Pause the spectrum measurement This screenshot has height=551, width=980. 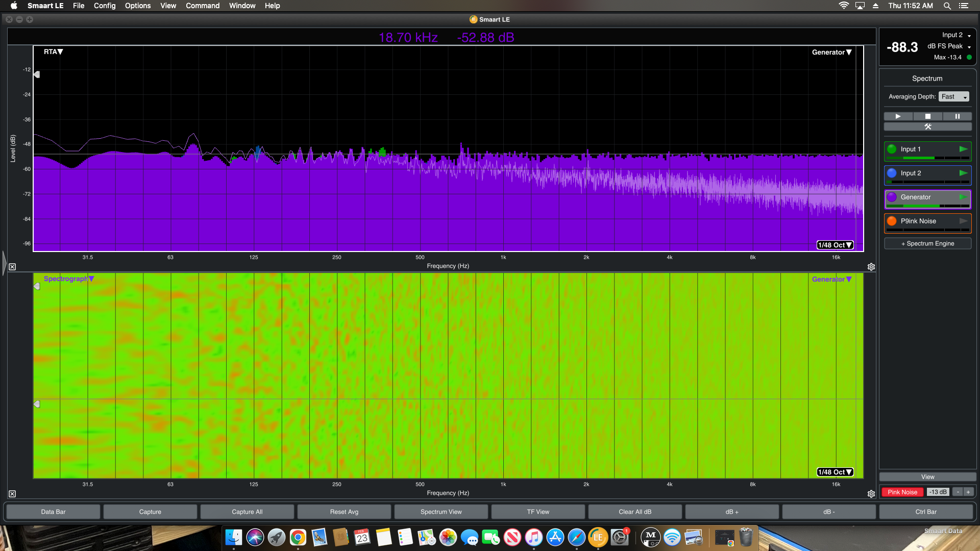pyautogui.click(x=957, y=116)
